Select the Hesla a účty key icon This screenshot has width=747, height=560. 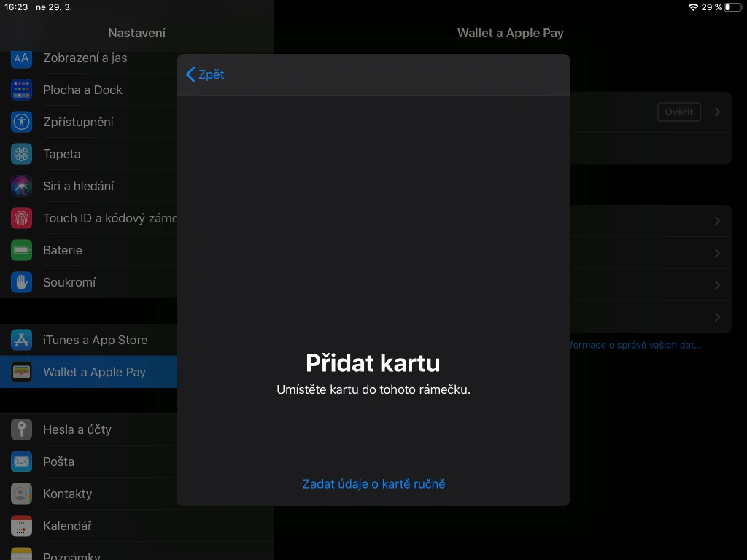point(22,429)
